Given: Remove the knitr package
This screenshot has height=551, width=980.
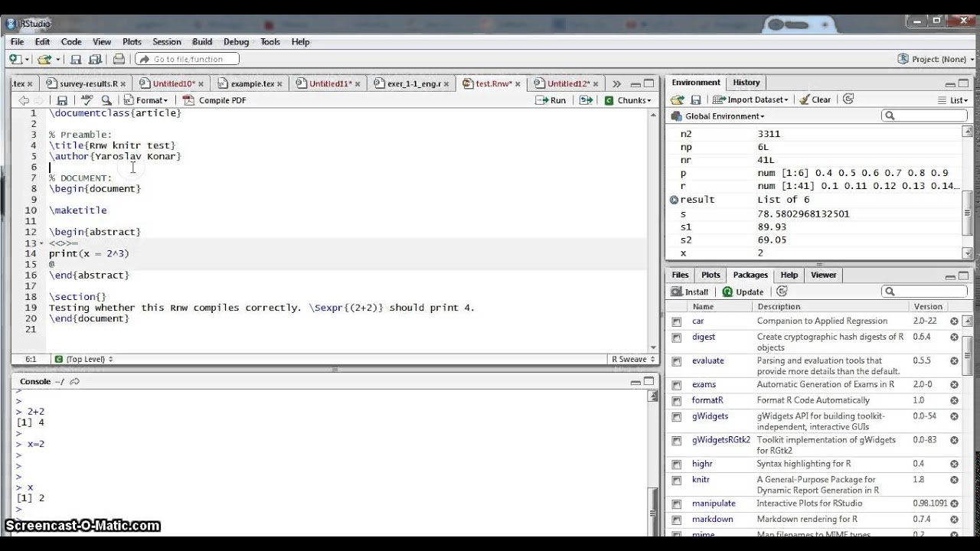Looking at the screenshot, I should (954, 480).
